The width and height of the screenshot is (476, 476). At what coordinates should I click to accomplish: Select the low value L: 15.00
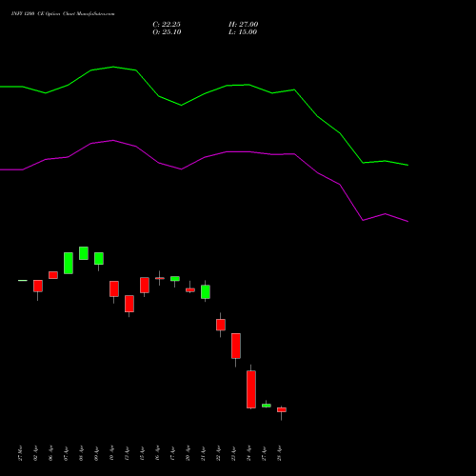243,32
